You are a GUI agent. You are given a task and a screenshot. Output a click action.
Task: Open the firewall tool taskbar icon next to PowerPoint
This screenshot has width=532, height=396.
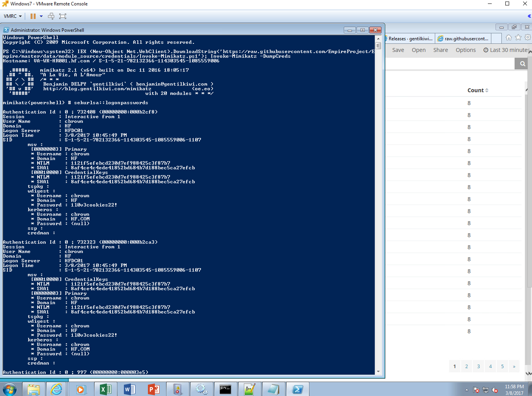[177, 389]
